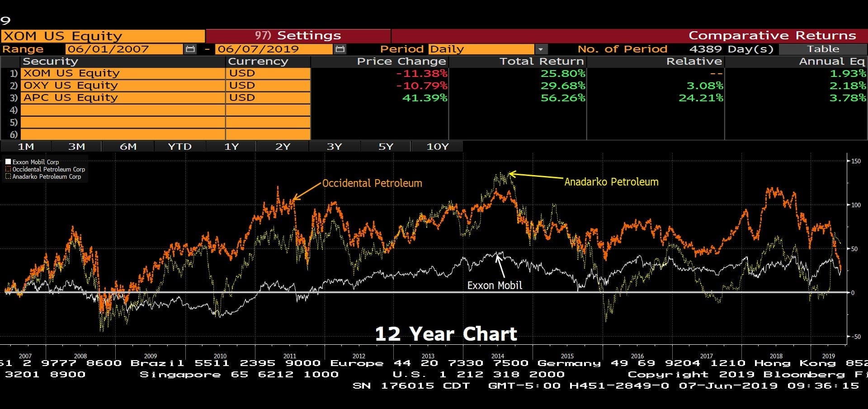Select the 1M range tab

(x=26, y=147)
